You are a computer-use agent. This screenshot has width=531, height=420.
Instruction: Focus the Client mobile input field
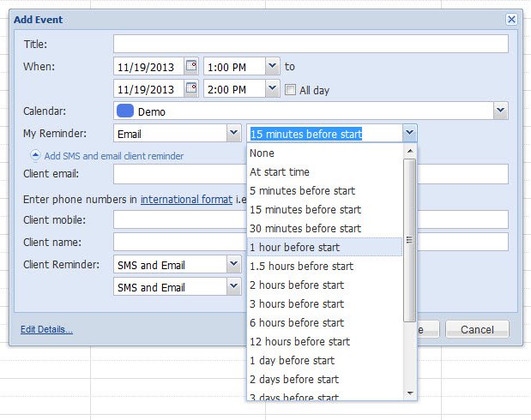point(180,219)
